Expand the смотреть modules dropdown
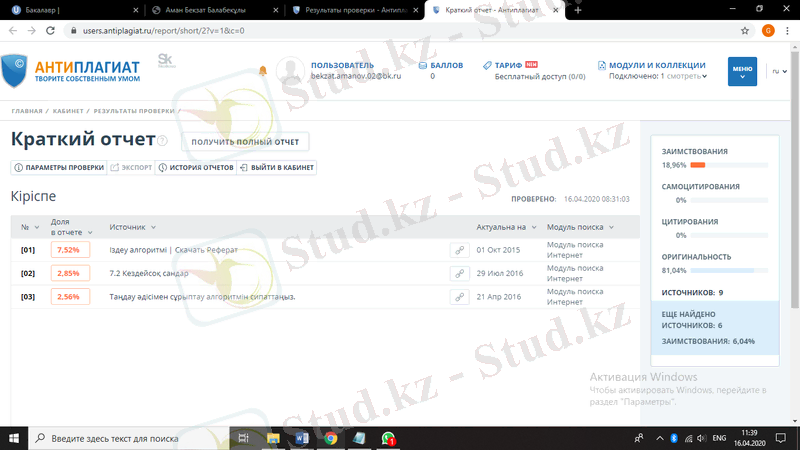The height and width of the screenshot is (450, 800). click(687, 76)
